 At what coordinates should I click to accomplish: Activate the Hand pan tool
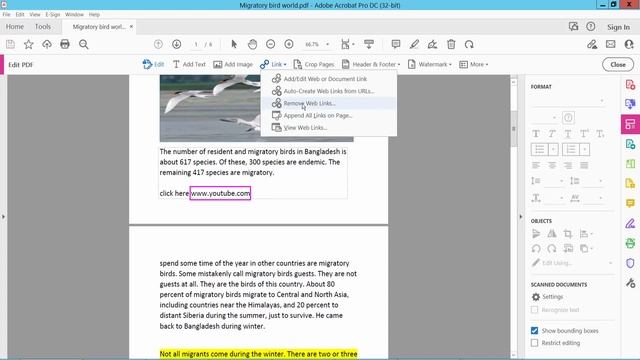coord(252,44)
